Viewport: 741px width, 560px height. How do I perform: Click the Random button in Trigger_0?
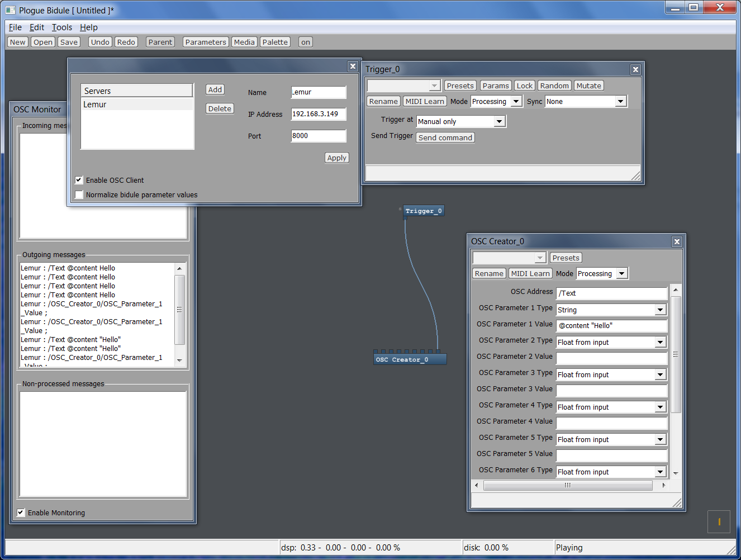555,86
